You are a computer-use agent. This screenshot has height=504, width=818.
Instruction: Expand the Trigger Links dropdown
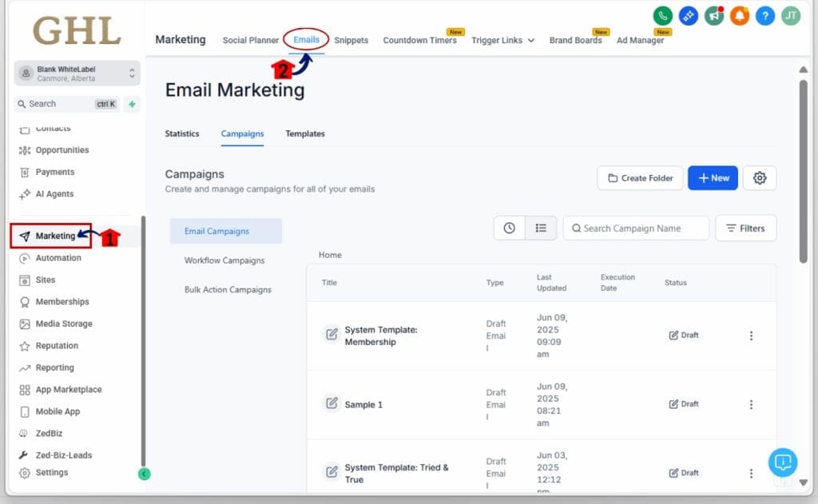pyautogui.click(x=503, y=40)
